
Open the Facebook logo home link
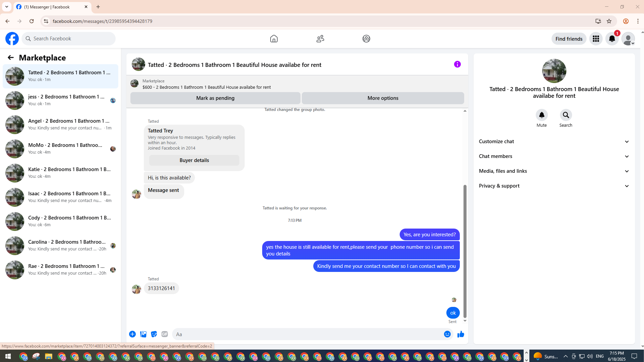(12, 39)
